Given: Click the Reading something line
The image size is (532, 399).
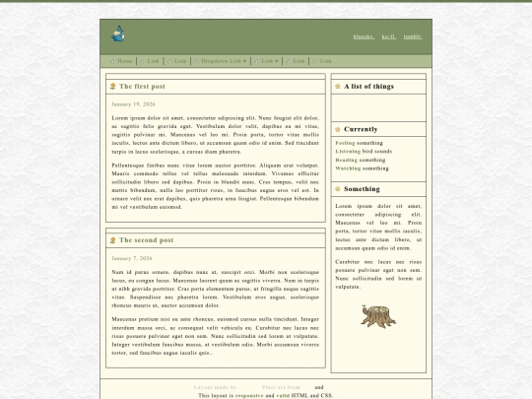Looking at the screenshot, I should point(361,160).
